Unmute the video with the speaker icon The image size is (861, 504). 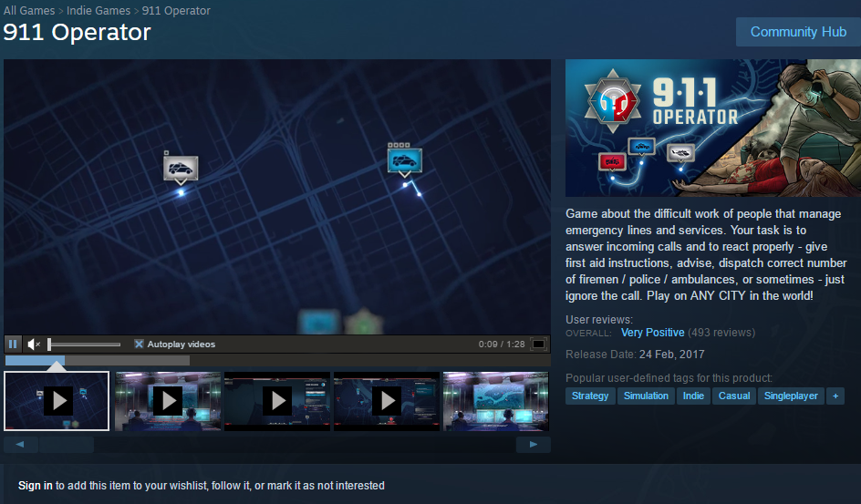[x=34, y=345]
